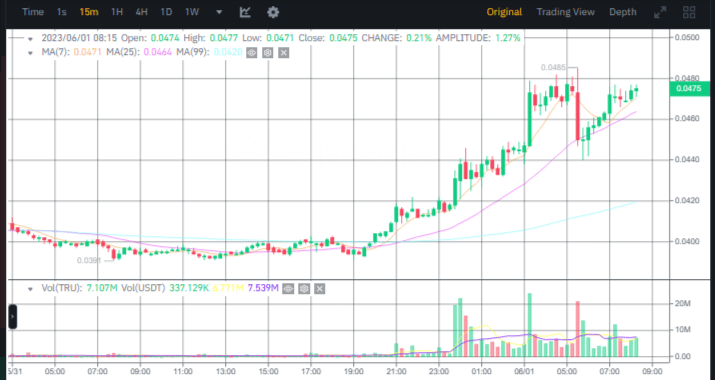Click the 06/01 date axis label
This screenshot has height=380, width=715.
click(x=525, y=371)
